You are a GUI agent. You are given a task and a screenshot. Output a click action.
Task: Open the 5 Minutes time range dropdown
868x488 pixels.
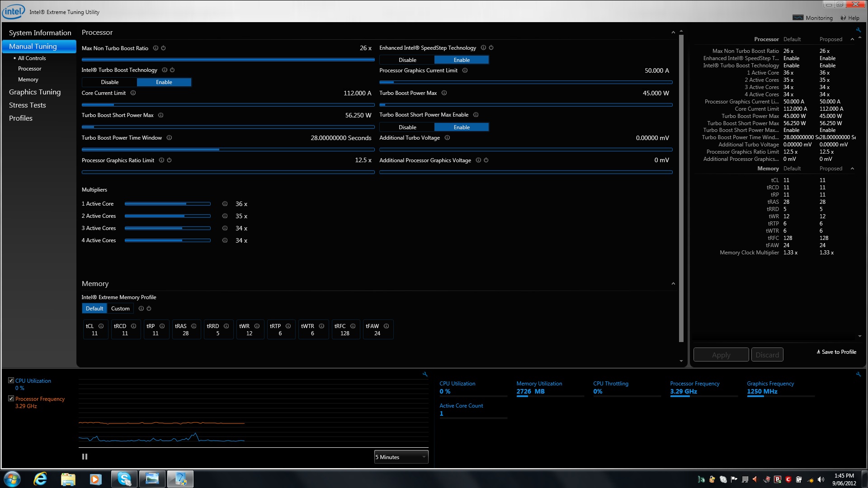(401, 457)
